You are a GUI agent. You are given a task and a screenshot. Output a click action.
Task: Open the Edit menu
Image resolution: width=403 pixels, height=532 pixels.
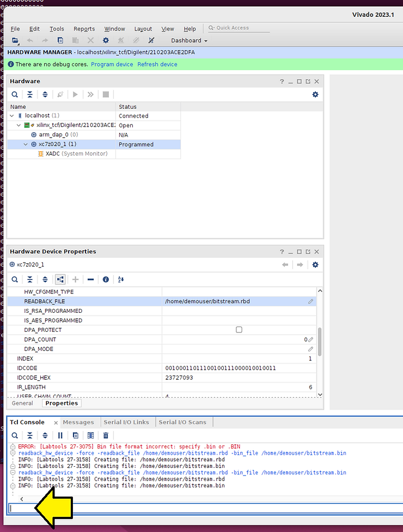coord(34,29)
